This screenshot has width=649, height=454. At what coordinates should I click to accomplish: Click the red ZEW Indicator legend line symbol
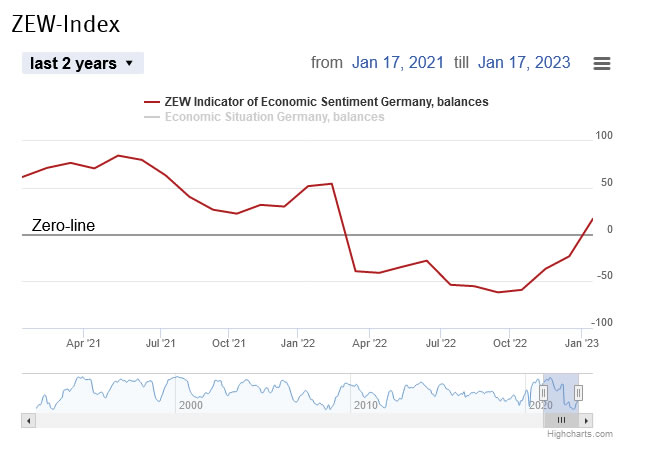[x=152, y=102]
